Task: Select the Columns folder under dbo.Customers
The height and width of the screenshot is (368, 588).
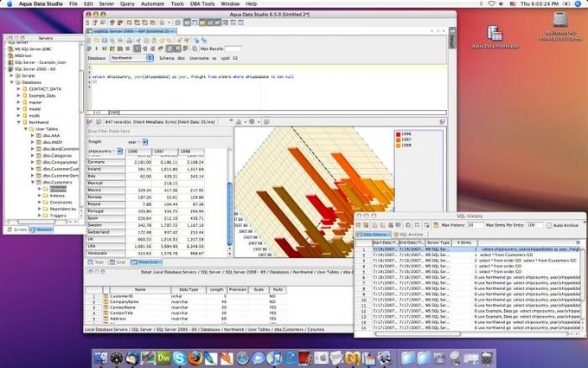Action: point(58,189)
